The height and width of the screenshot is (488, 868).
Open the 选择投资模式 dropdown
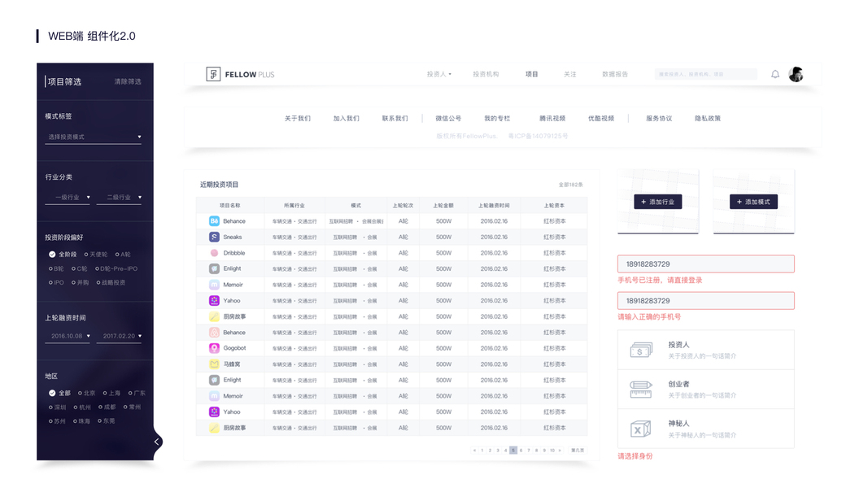click(93, 137)
